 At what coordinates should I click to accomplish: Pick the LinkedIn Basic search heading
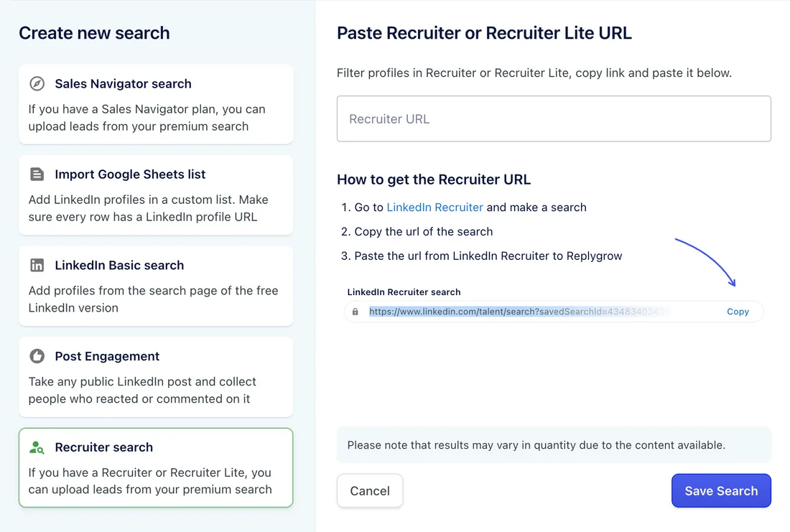(119, 265)
